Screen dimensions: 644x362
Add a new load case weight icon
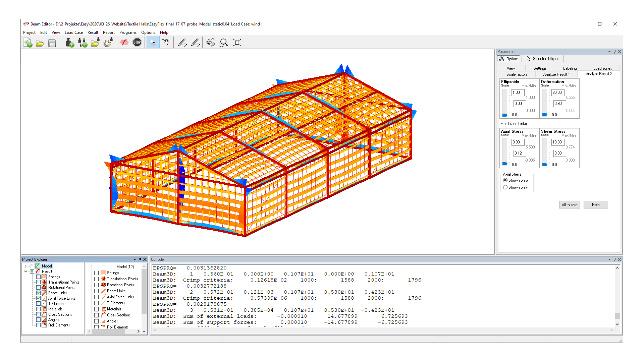point(69,43)
